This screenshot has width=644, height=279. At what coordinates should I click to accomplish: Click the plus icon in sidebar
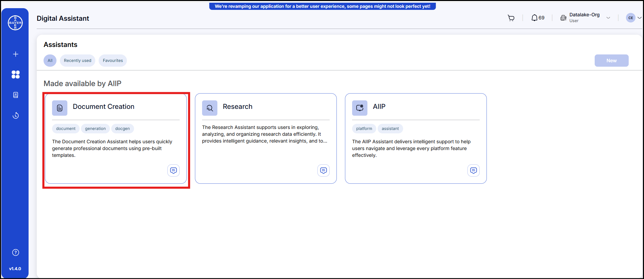tap(16, 54)
